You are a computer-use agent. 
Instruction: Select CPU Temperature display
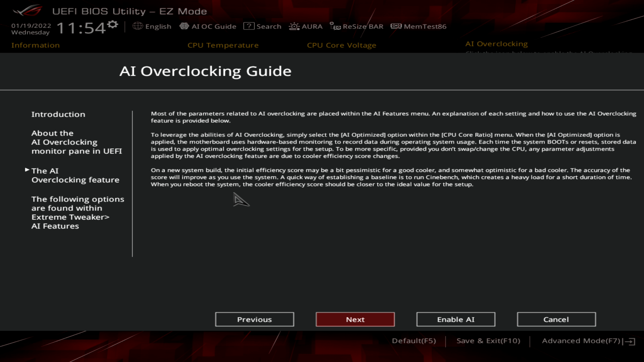pos(223,45)
